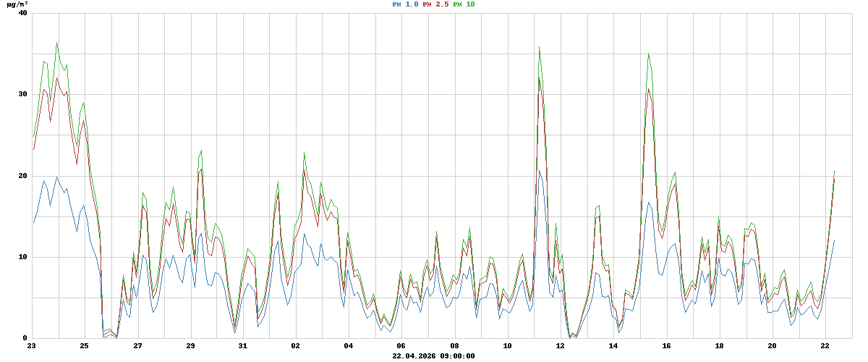Click the 0 value on the y-axis
This screenshot has width=868, height=362.
tap(25, 338)
